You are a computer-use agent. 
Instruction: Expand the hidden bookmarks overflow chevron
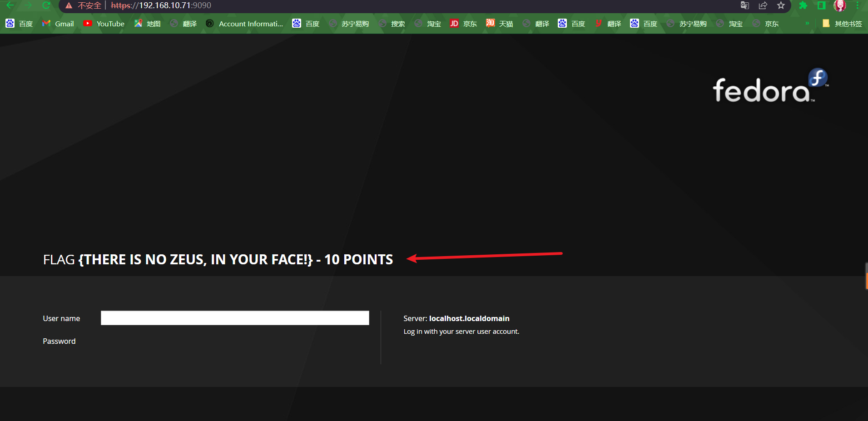click(807, 23)
